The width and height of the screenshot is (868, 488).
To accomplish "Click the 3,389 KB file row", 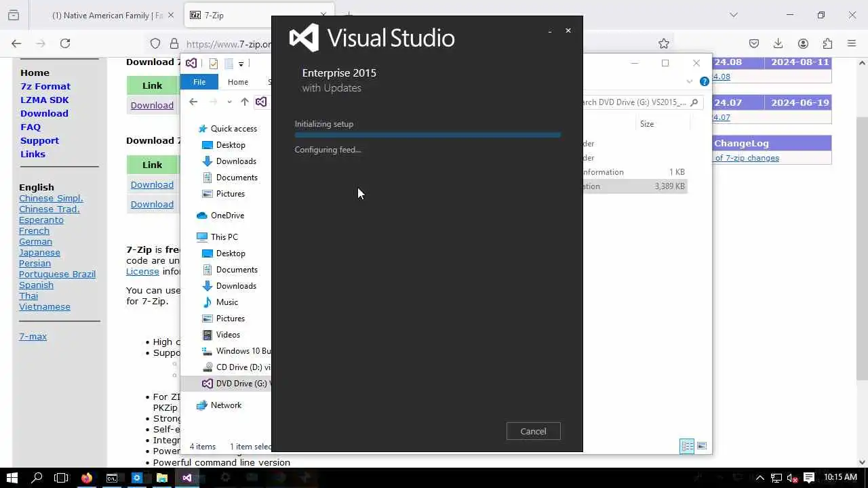I will tap(635, 186).
